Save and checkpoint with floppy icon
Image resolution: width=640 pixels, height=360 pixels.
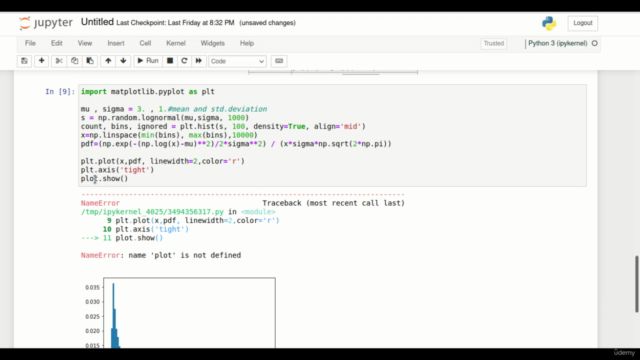[x=24, y=61]
